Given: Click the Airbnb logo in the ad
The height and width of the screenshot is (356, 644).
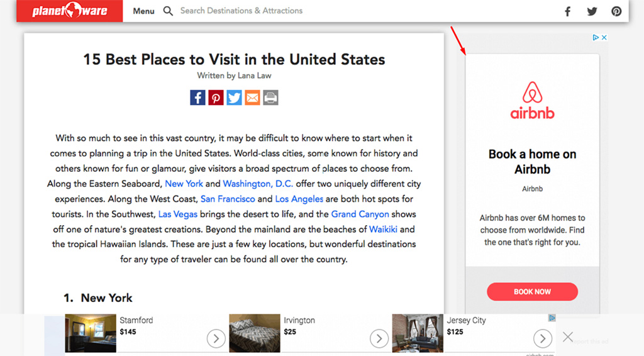Looking at the screenshot, I should pyautogui.click(x=532, y=100).
